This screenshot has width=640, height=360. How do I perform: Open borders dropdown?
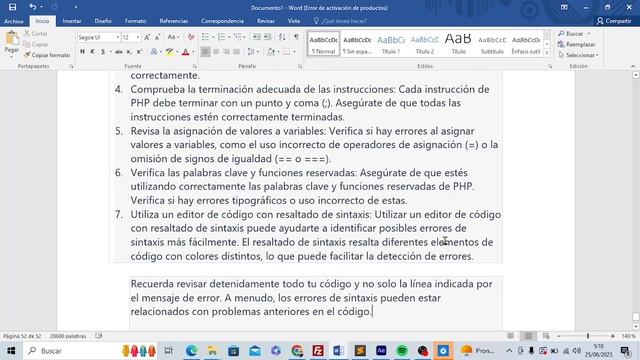[294, 52]
